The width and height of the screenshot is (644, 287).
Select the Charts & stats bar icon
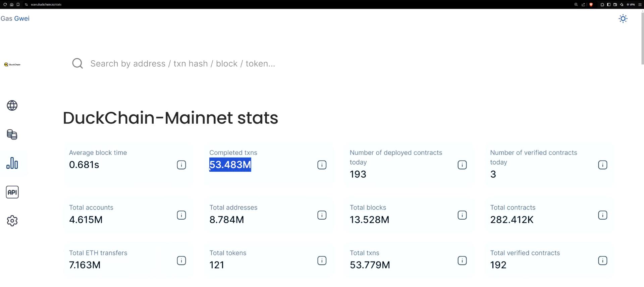pyautogui.click(x=12, y=163)
